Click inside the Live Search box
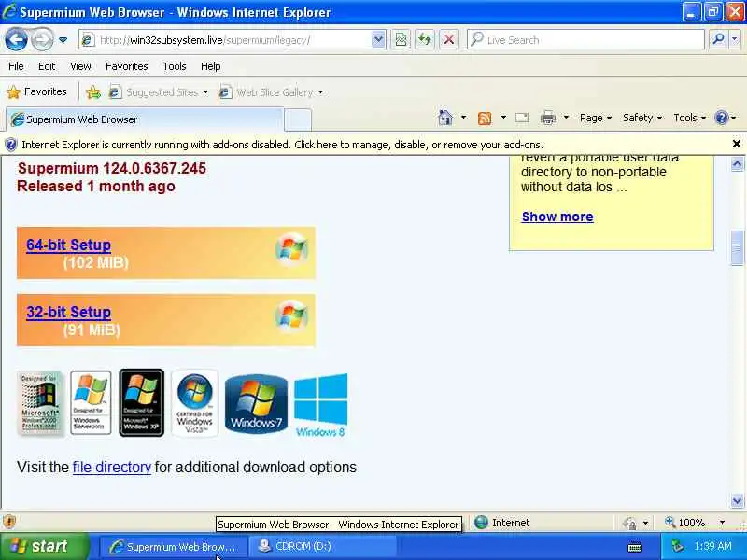 click(x=585, y=40)
